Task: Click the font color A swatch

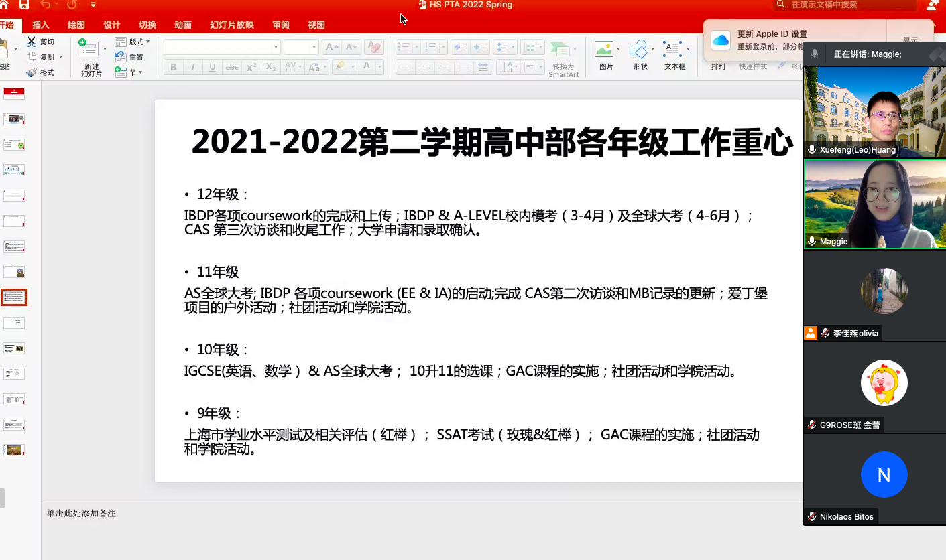Action: pyautogui.click(x=366, y=66)
